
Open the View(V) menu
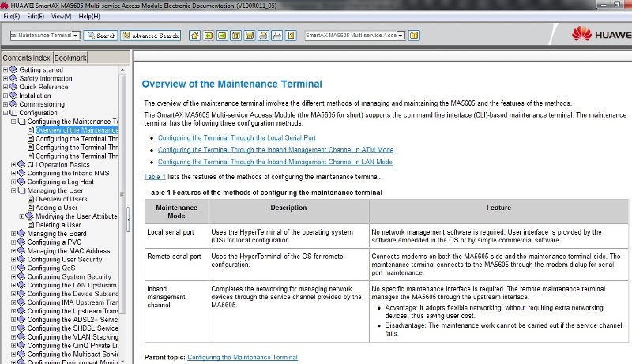[x=61, y=16]
